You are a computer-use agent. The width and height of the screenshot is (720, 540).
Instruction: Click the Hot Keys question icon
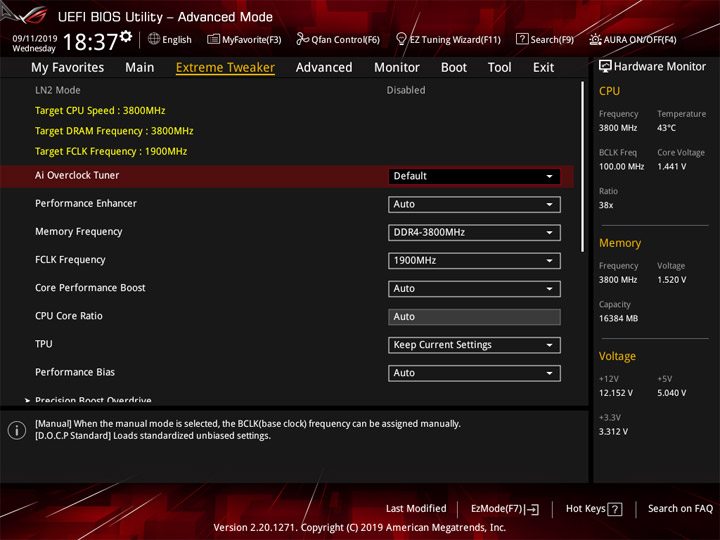click(x=615, y=509)
